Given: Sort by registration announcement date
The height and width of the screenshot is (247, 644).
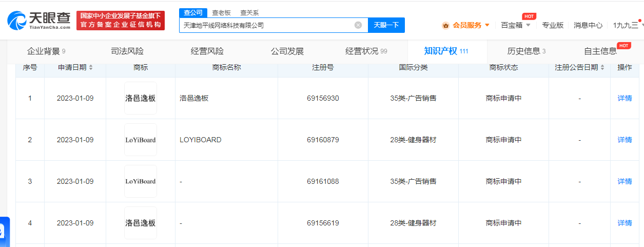Looking at the screenshot, I should [602, 68].
